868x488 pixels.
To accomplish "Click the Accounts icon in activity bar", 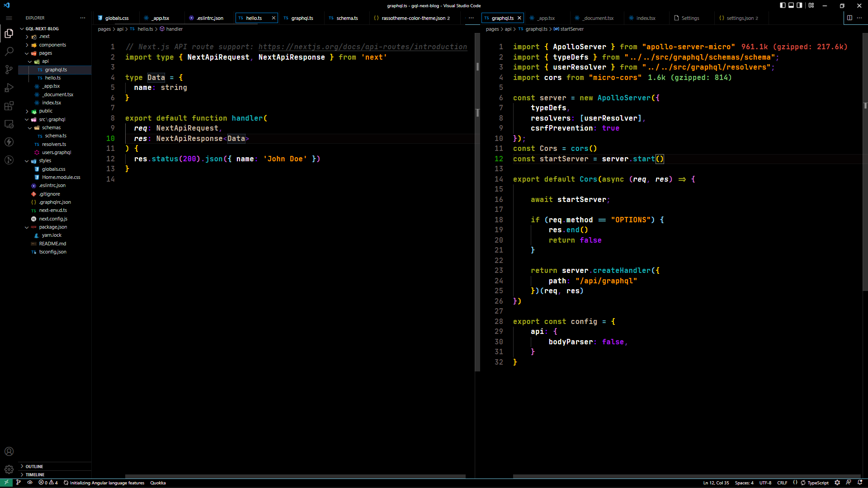I will (9, 451).
